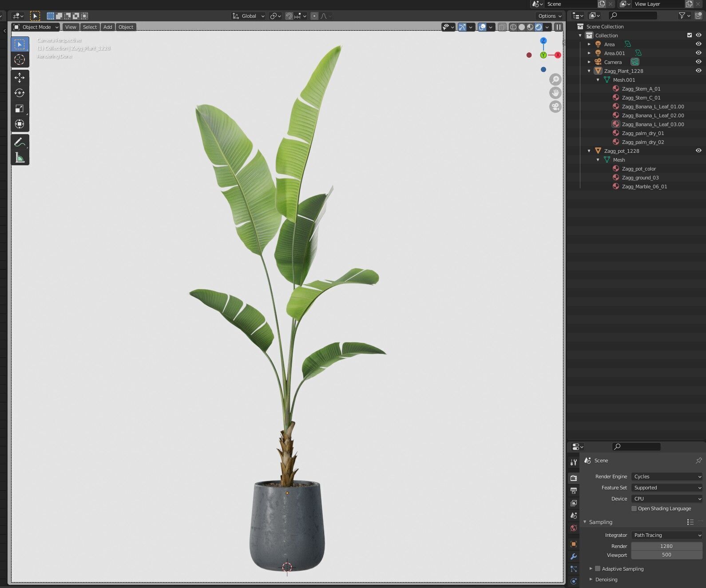The width and height of the screenshot is (706, 588).
Task: Open the Object Mode dropdown
Action: (x=36, y=27)
